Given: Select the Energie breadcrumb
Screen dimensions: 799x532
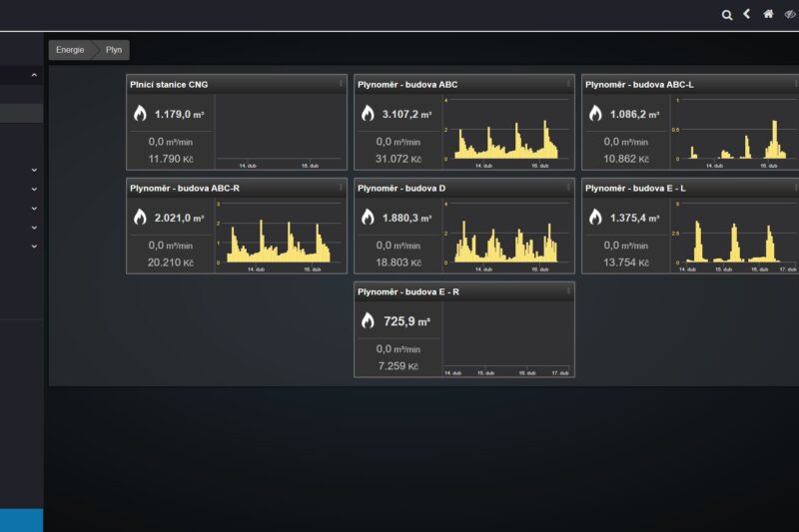Looking at the screenshot, I should pyautogui.click(x=70, y=50).
